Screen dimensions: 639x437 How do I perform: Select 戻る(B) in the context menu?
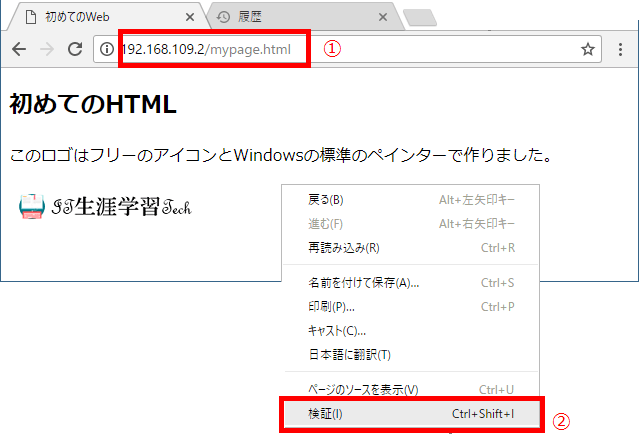(411, 200)
